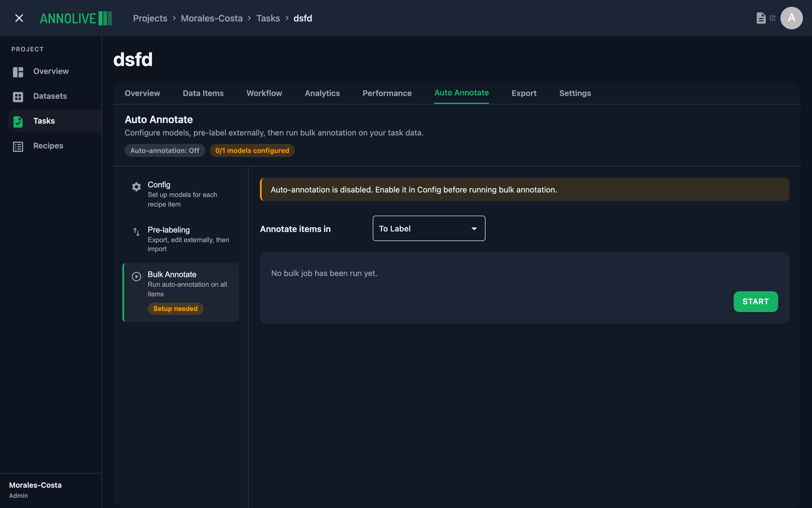This screenshot has width=812, height=508.
Task: Open the task Settings tab
Action: click(575, 93)
